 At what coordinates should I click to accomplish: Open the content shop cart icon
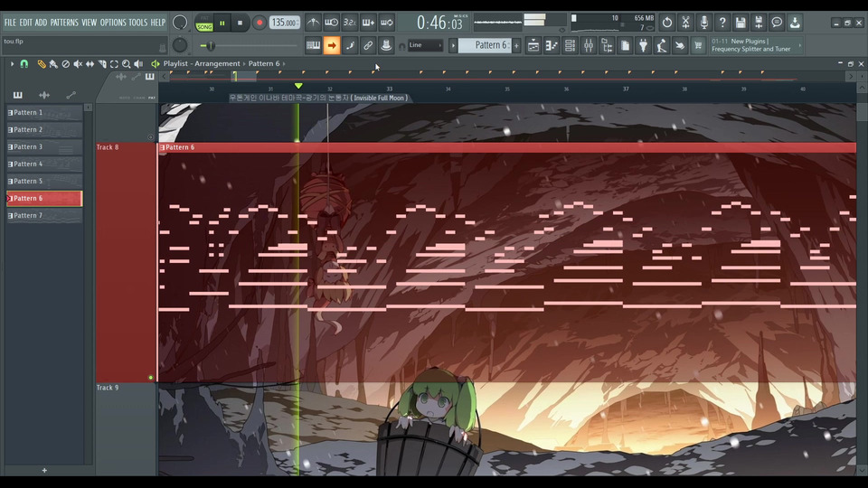pos(698,46)
